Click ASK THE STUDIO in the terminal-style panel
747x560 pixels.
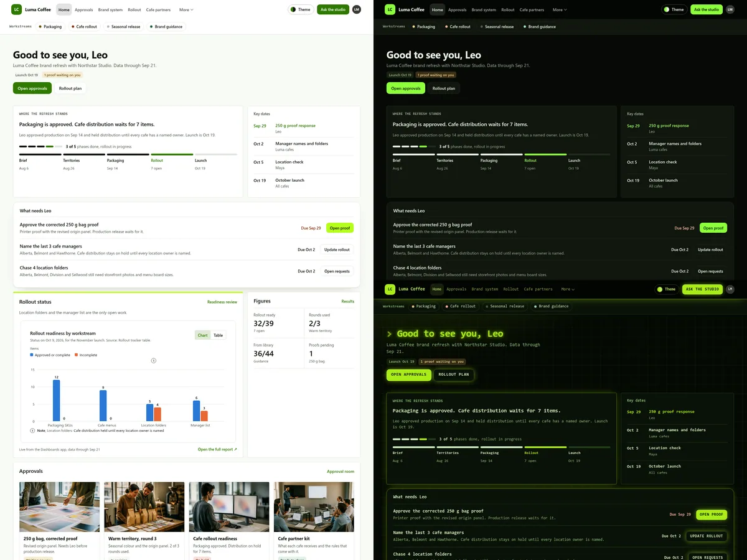702,289
